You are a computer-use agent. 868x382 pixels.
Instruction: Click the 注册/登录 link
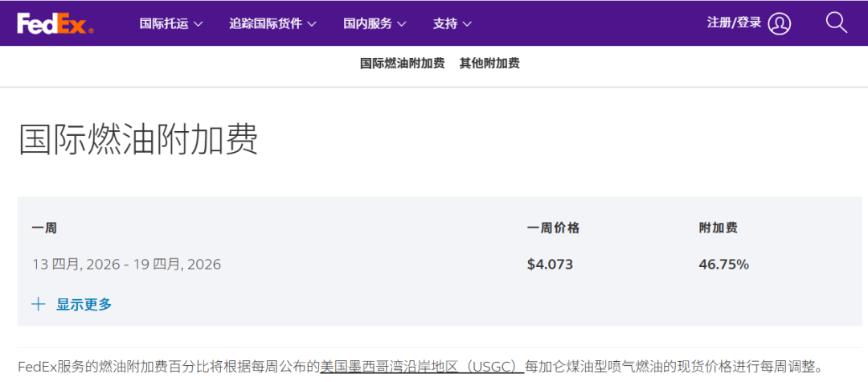click(734, 23)
